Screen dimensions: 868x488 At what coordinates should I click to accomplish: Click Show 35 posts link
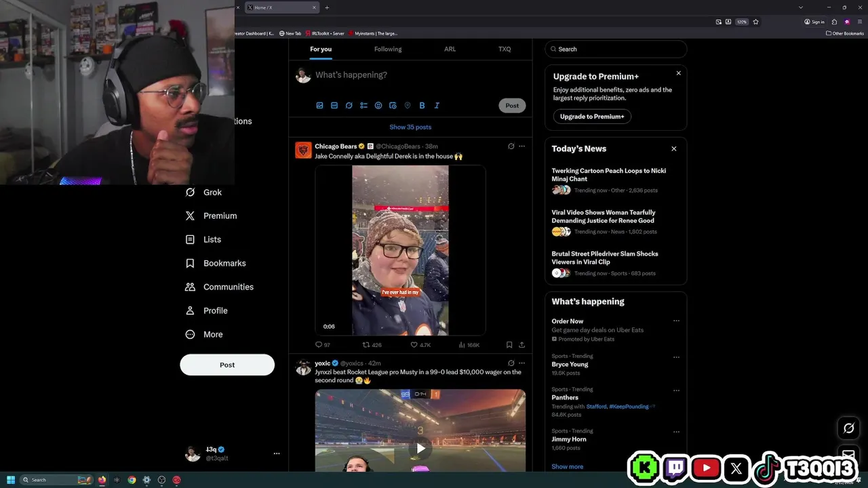coord(410,127)
